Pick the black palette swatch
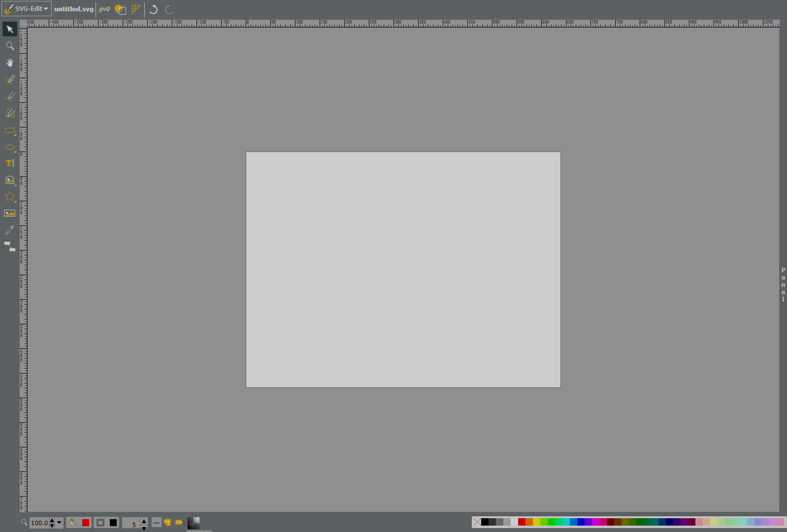 tap(485, 522)
